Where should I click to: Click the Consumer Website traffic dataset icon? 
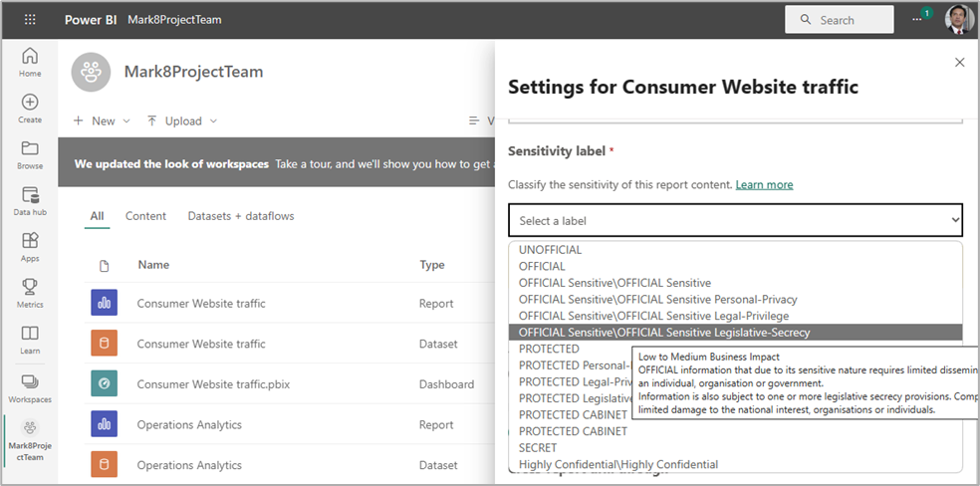tap(104, 344)
